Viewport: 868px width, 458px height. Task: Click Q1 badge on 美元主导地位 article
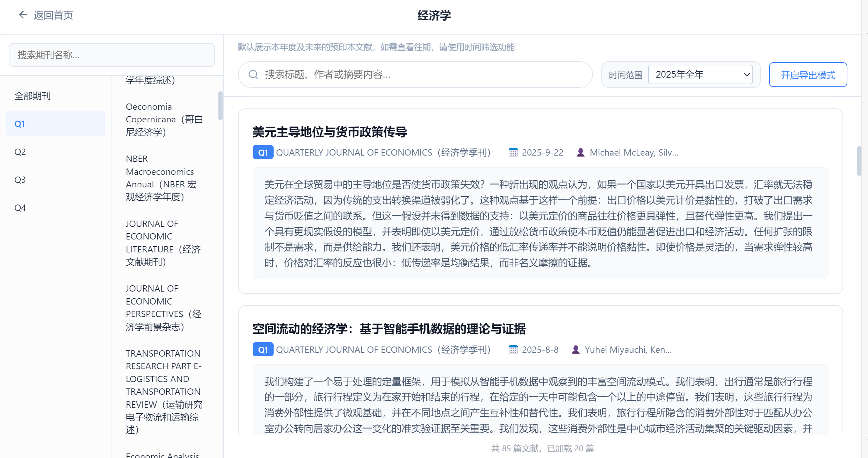[263, 152]
